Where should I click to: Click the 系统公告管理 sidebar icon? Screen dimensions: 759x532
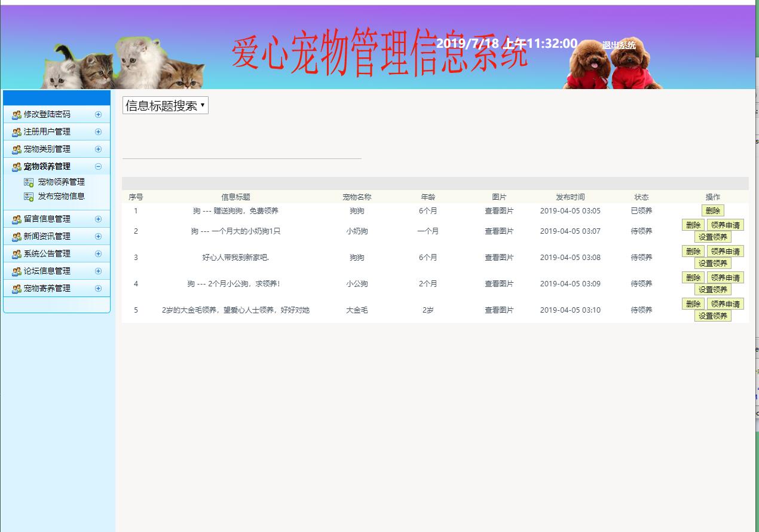[x=16, y=253]
